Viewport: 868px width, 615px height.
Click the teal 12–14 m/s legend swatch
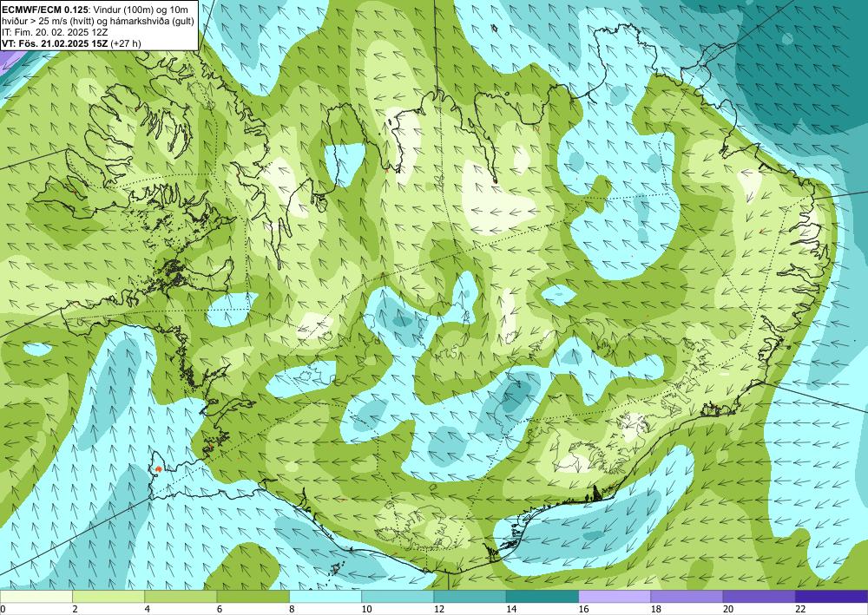click(470, 596)
